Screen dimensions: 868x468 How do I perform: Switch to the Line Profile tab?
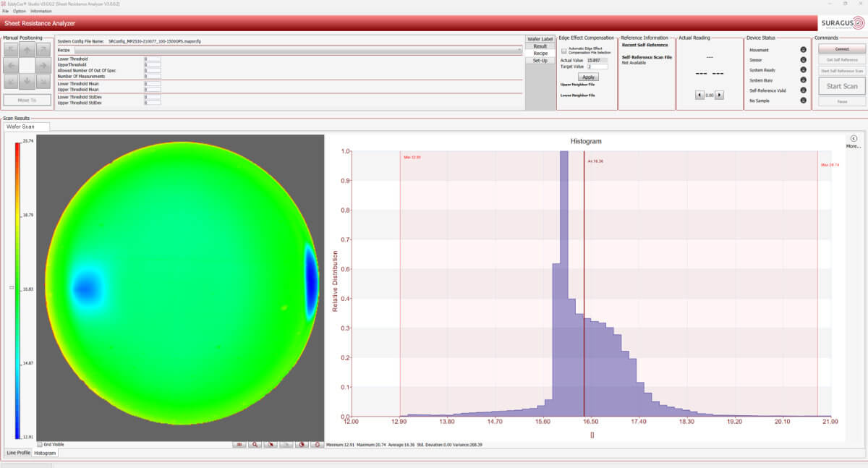[19, 453]
